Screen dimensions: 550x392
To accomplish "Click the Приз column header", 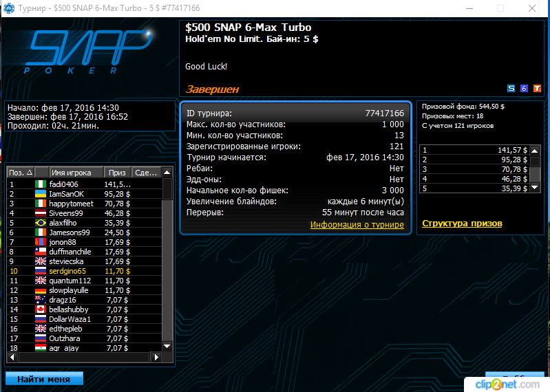I will 117,173.
